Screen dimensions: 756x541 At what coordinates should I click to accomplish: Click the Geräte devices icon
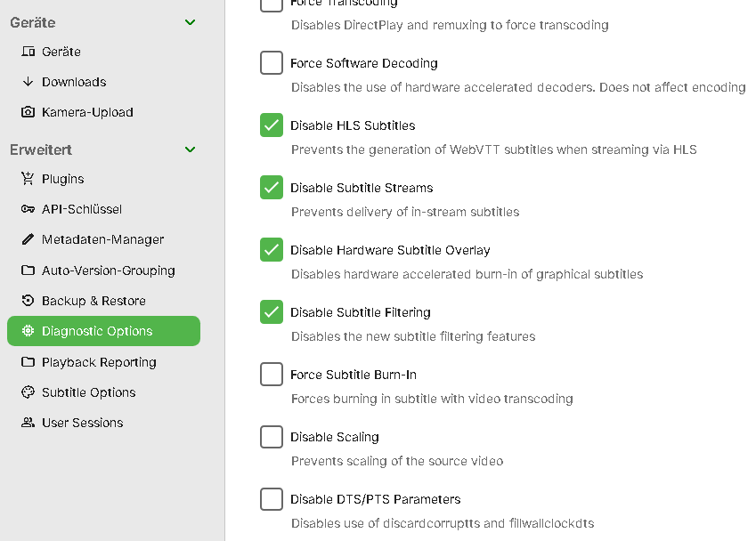click(x=28, y=52)
